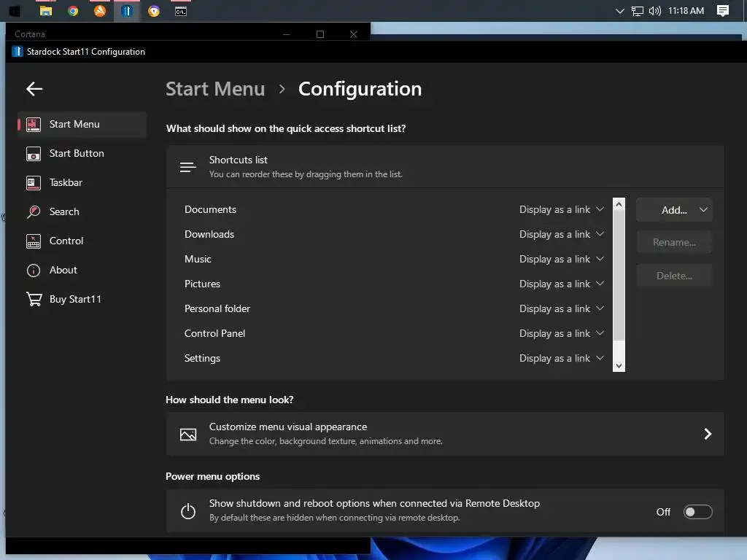Click the Control keyboard sidebar icon
The image size is (747, 560).
click(x=34, y=241)
